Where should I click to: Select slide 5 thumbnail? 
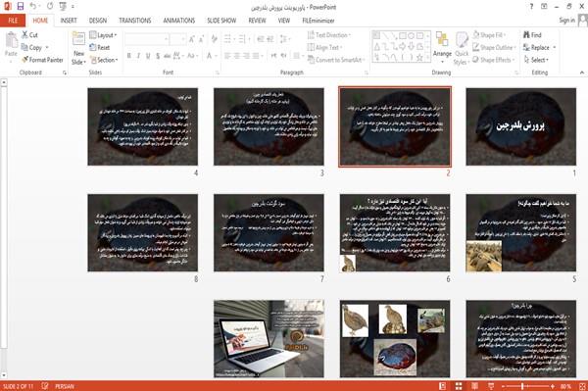click(x=521, y=233)
